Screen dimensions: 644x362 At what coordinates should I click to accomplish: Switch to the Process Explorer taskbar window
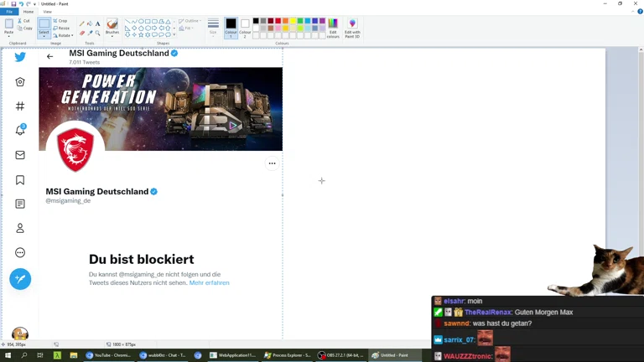point(288,355)
